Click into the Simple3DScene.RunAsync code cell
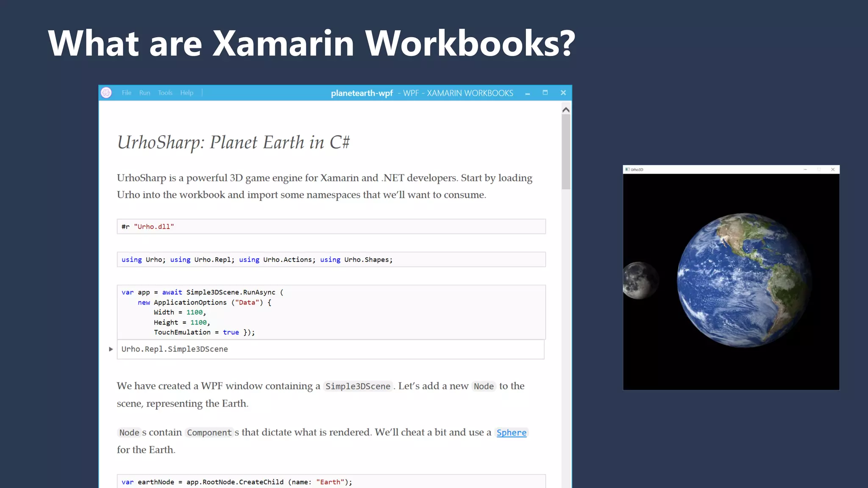Image resolution: width=868 pixels, height=488 pixels. click(x=331, y=312)
